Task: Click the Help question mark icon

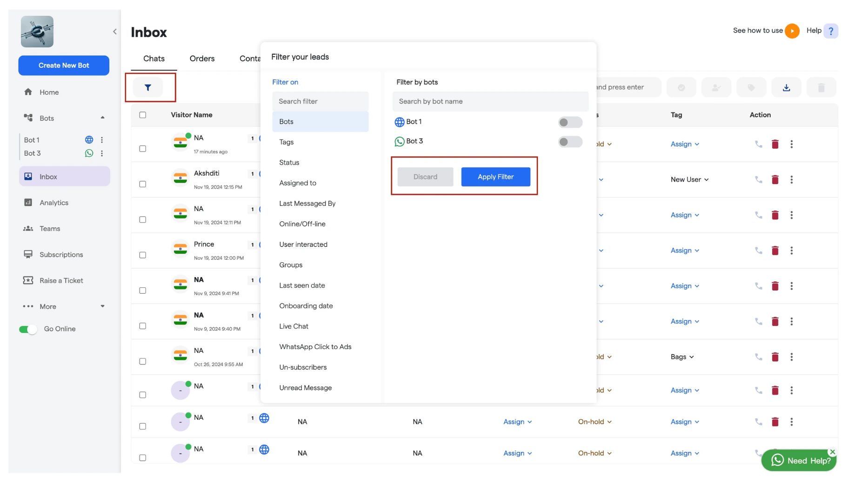Action: coord(831,31)
